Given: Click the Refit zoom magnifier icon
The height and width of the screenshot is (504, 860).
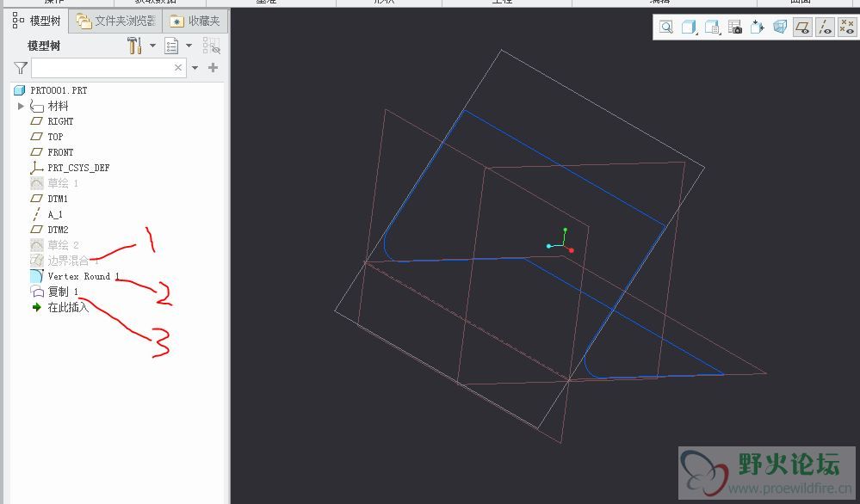Looking at the screenshot, I should [665, 27].
